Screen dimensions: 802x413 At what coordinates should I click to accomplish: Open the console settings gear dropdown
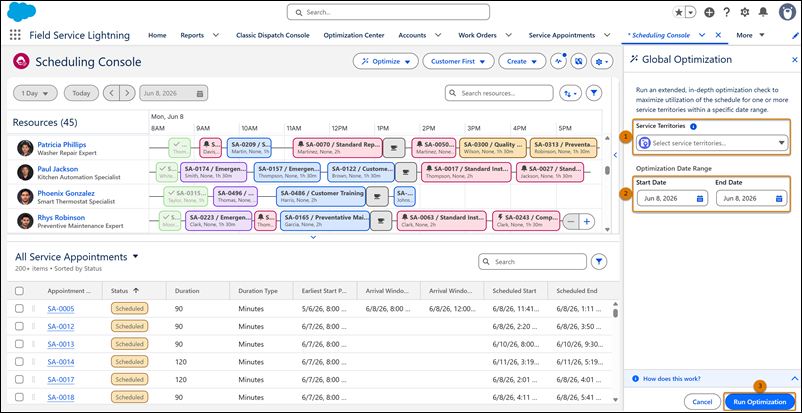[x=602, y=61]
